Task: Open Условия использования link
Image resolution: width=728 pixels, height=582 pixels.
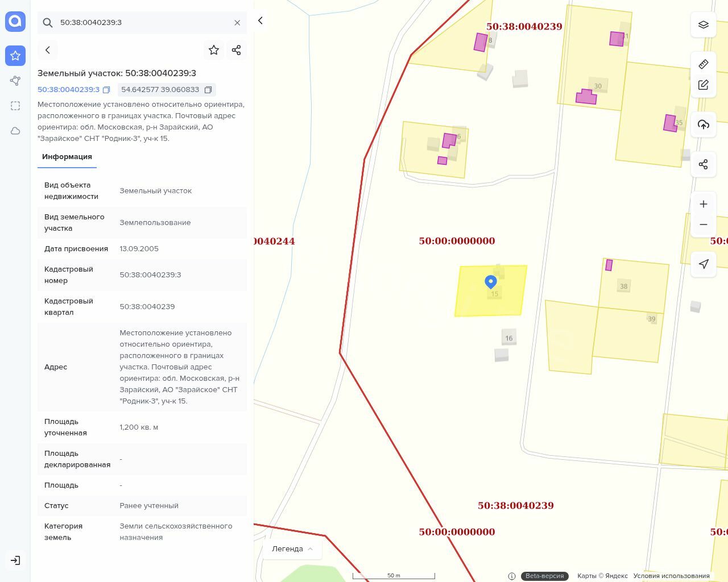Action: point(671,576)
